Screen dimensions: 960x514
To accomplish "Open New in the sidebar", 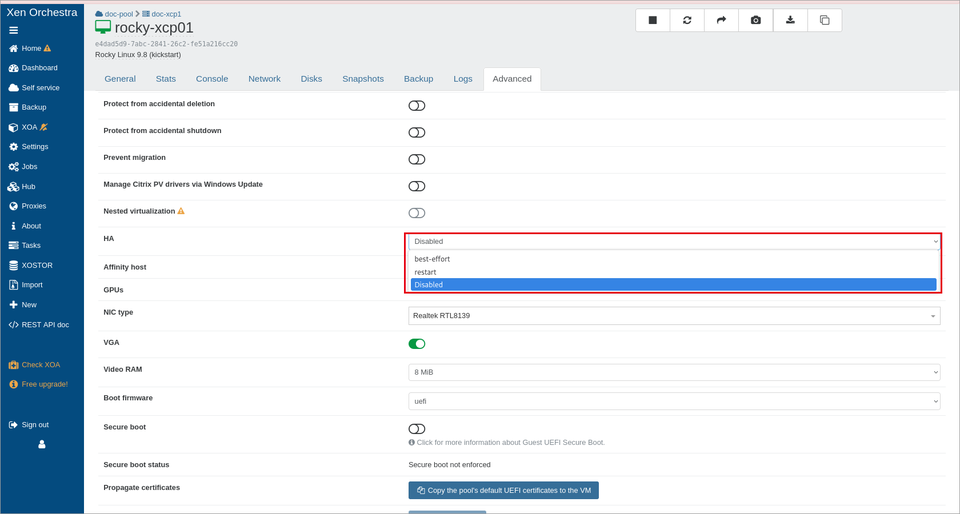I will coord(23,305).
